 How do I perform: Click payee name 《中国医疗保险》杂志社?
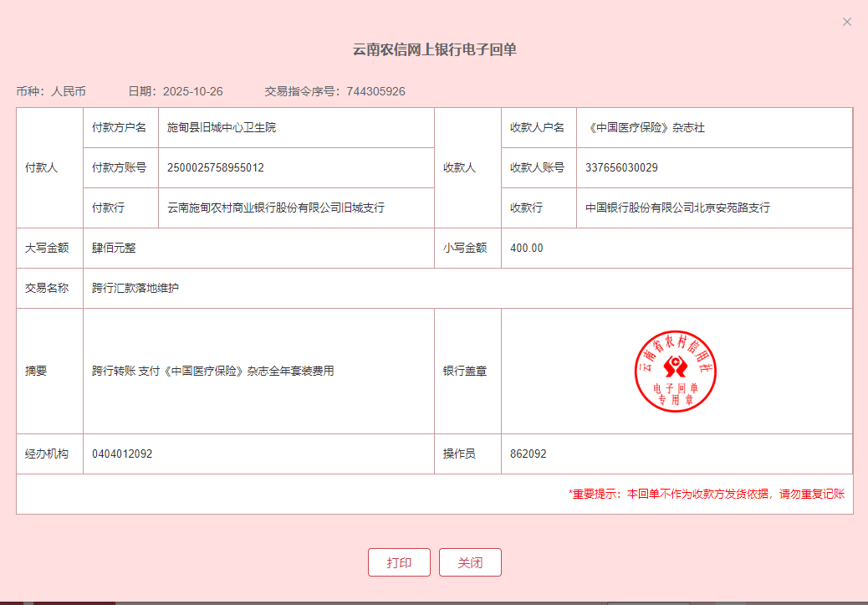coord(646,127)
